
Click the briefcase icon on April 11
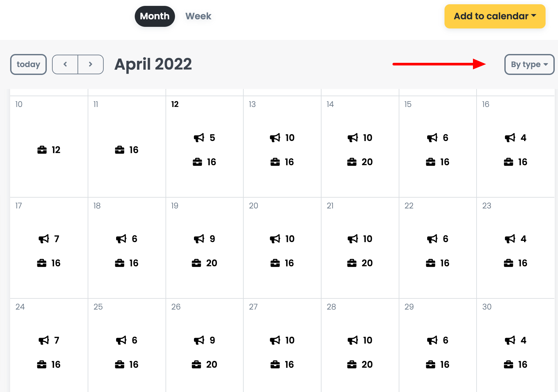click(x=120, y=150)
